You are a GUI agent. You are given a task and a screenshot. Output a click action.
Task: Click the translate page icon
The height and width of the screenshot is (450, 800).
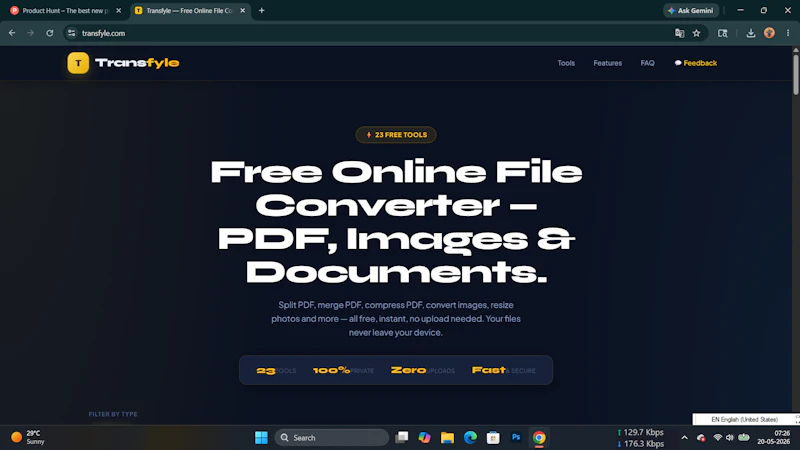(680, 33)
